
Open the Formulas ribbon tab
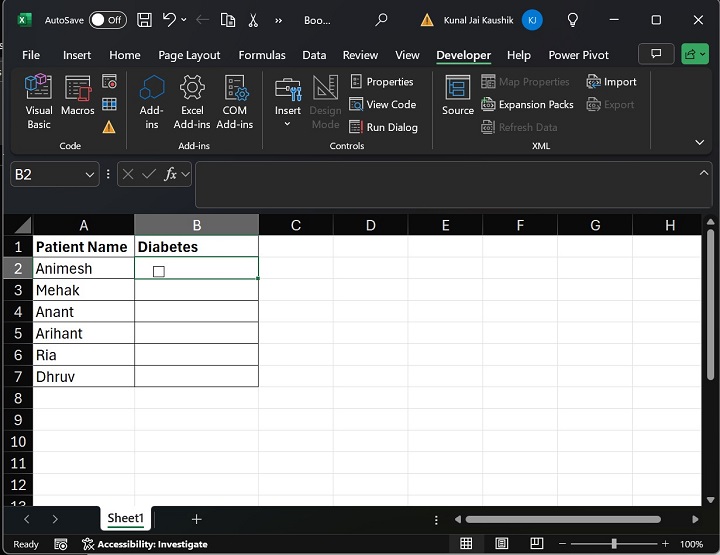tap(262, 55)
